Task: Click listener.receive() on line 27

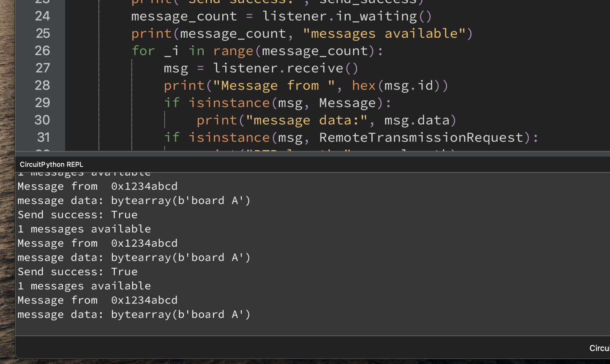Action: point(286,69)
